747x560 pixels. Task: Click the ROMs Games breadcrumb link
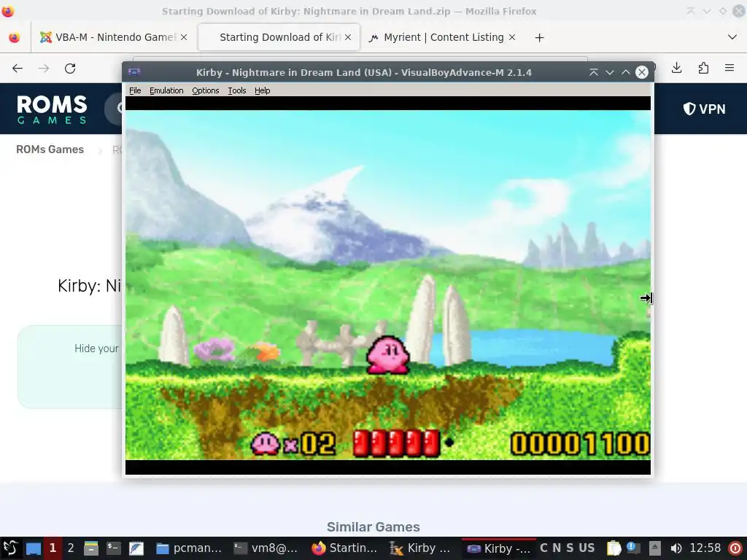(x=50, y=149)
